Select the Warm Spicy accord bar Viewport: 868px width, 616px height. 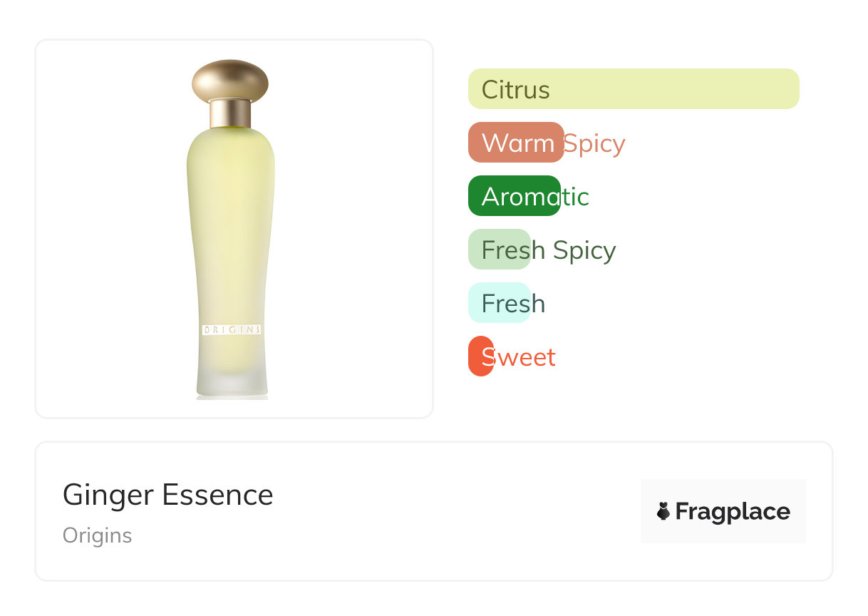pos(516,143)
